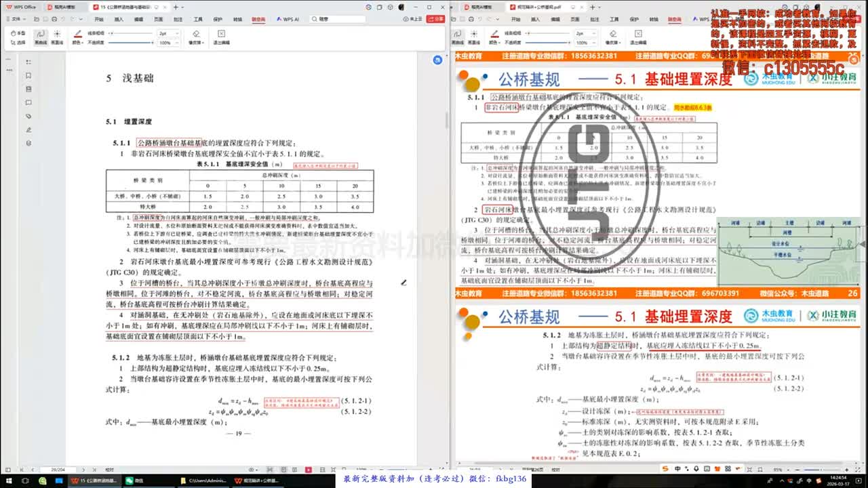Open the thumbnails panel in left sidebar
Viewport: 868px width, 488px height.
pos(28,89)
